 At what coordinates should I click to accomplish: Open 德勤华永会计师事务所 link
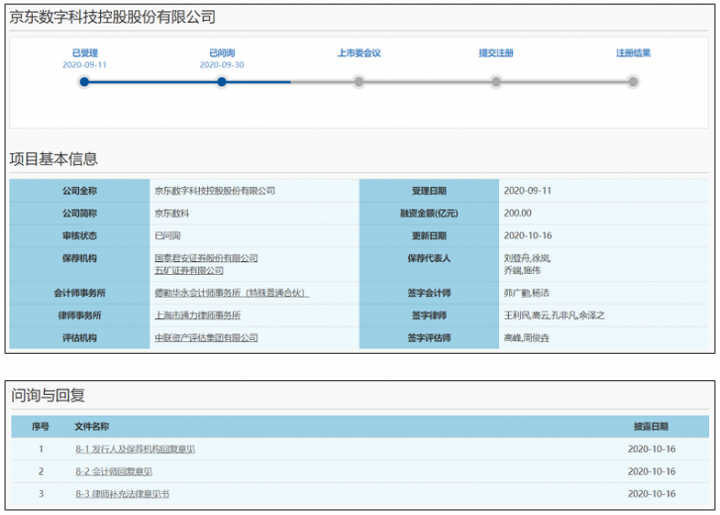point(231,293)
